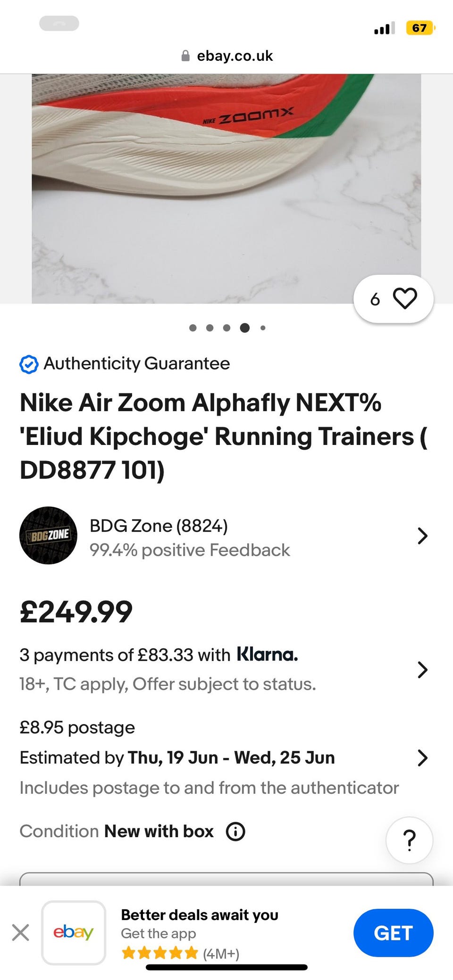The width and height of the screenshot is (453, 980).
Task: Tap the padlock icon in address bar
Action: point(185,56)
